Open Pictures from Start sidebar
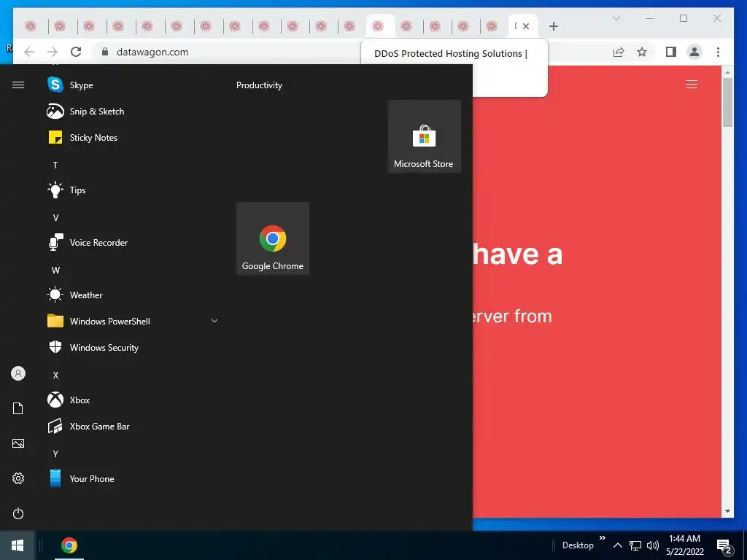747x560 pixels. click(18, 443)
